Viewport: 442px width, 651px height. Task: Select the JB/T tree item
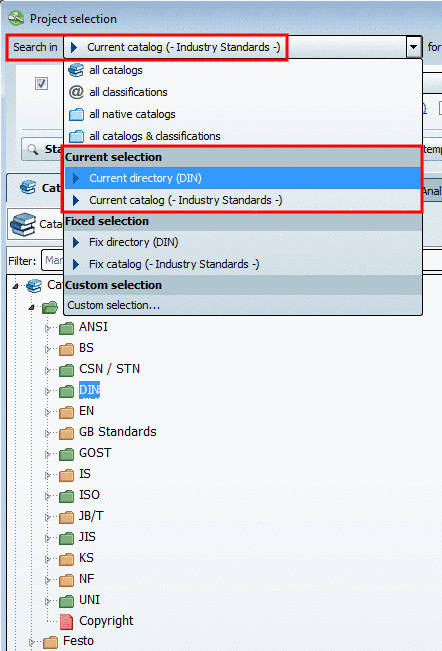tap(91, 516)
